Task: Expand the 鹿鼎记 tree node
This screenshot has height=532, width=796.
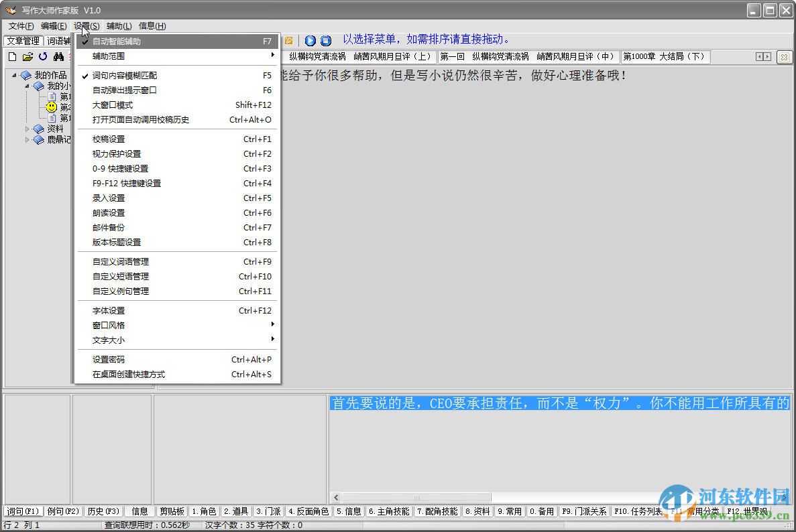Action: [28, 139]
